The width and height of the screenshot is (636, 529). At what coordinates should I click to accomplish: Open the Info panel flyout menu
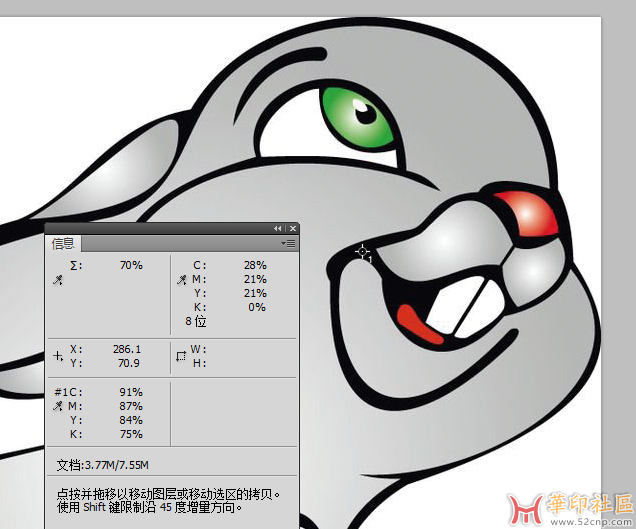point(288,243)
